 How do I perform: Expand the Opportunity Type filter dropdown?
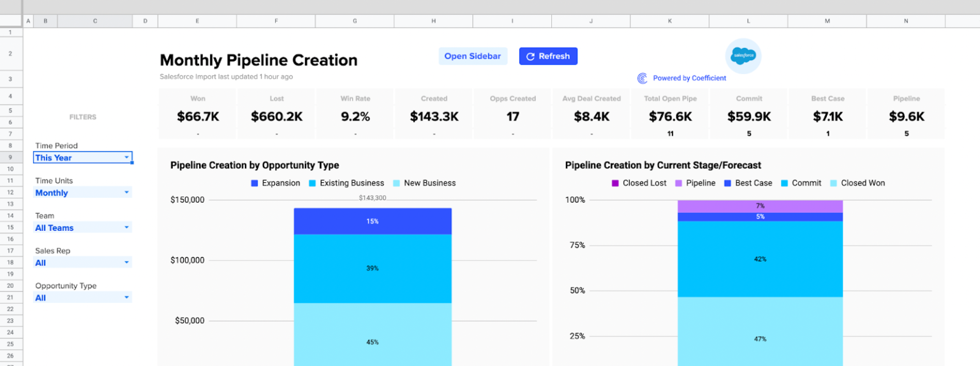[126, 298]
